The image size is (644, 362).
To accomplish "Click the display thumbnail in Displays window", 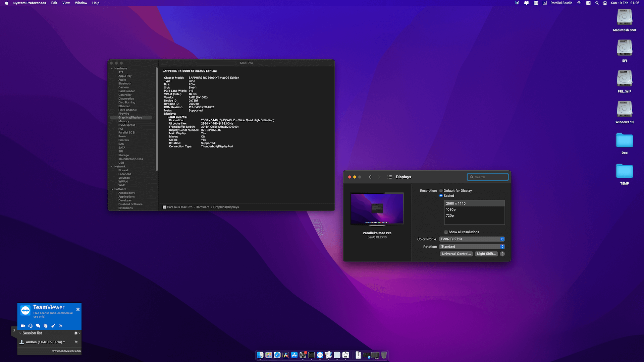I will click(x=377, y=209).
